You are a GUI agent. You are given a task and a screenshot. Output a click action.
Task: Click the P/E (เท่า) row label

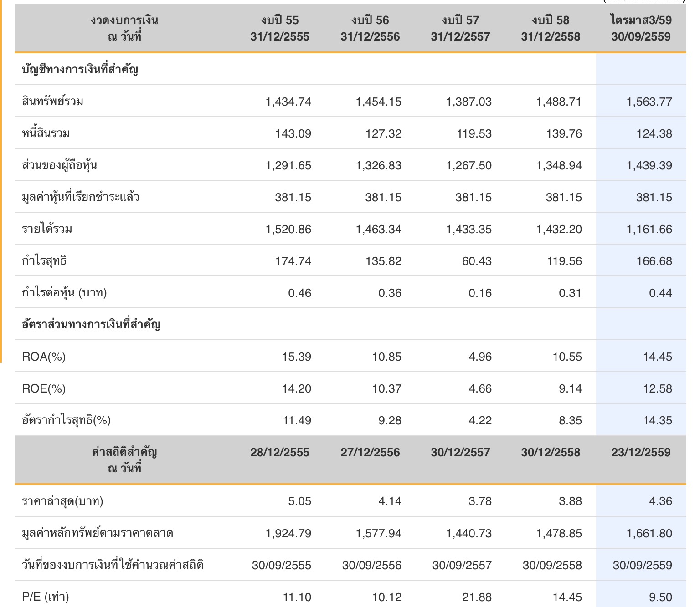[x=46, y=597]
